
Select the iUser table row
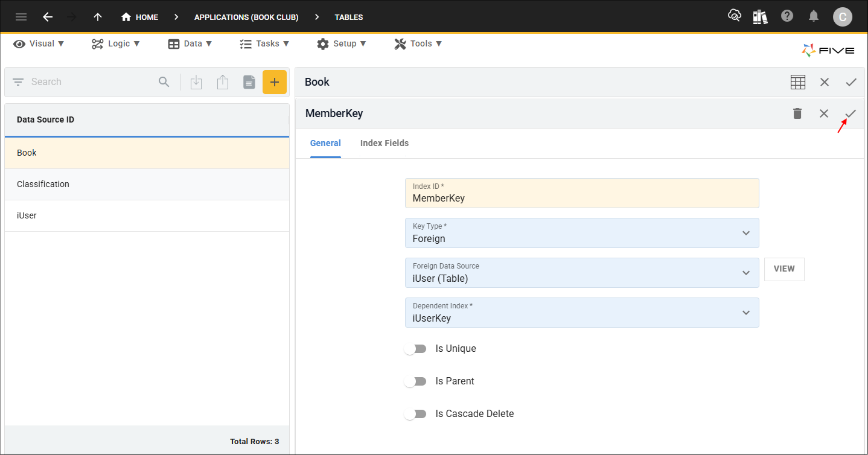pyautogui.click(x=147, y=215)
